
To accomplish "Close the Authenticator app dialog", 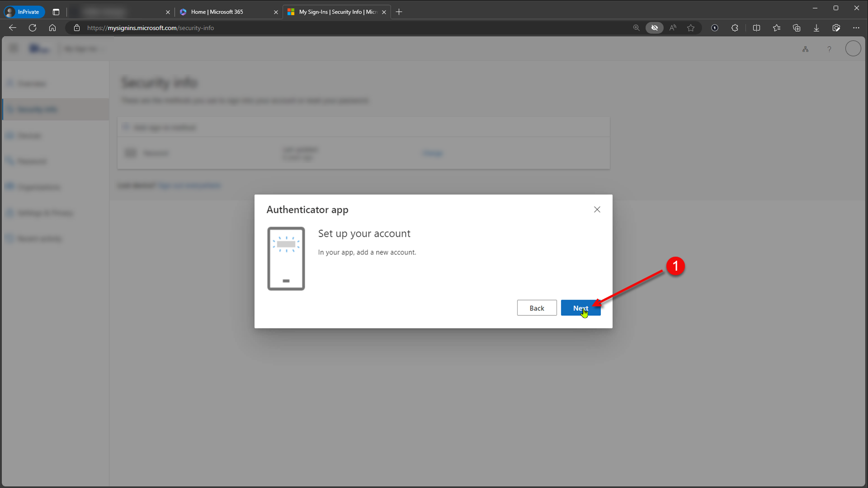I will tap(597, 210).
